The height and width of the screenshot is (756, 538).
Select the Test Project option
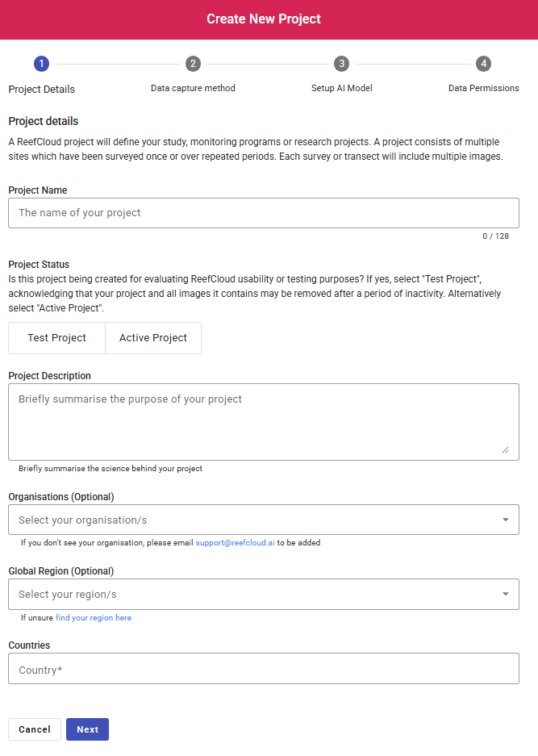pos(56,338)
